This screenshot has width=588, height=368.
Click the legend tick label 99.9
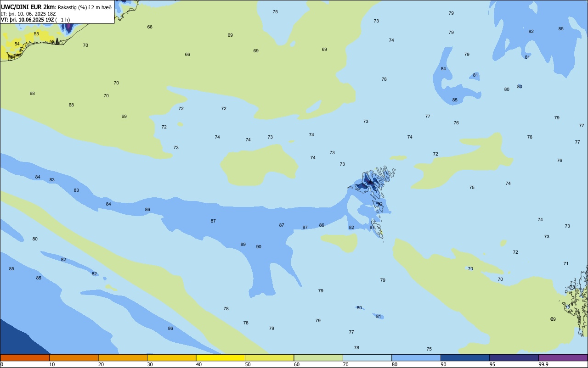coord(543,364)
